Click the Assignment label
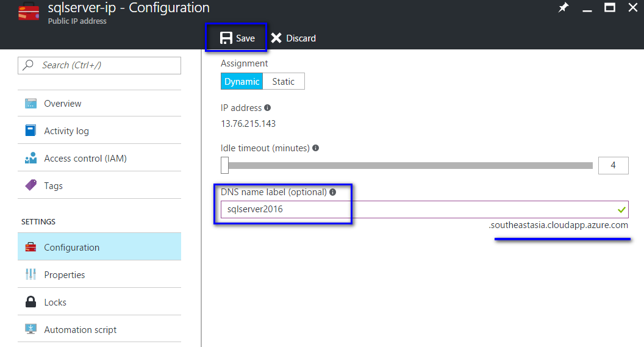 (244, 63)
